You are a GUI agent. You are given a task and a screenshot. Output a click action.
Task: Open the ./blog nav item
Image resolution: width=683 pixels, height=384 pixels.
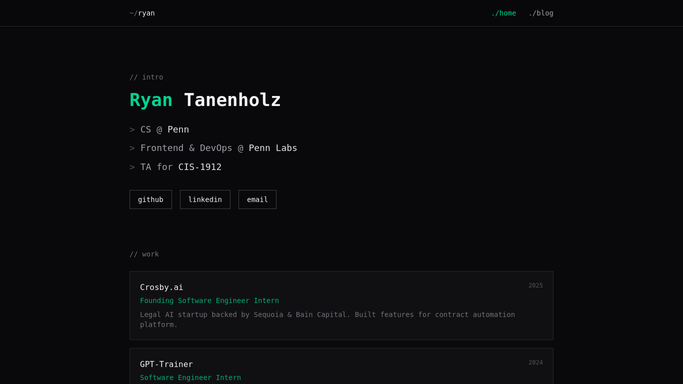pyautogui.click(x=541, y=13)
